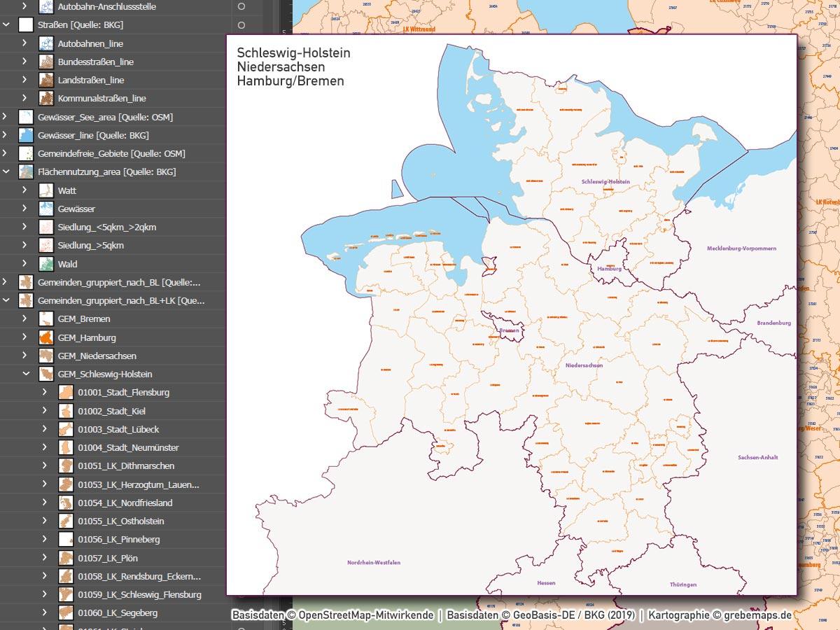Image resolution: width=840 pixels, height=630 pixels.
Task: Expand the 01051_LK_Dithmarschen layer
Action: (x=45, y=465)
